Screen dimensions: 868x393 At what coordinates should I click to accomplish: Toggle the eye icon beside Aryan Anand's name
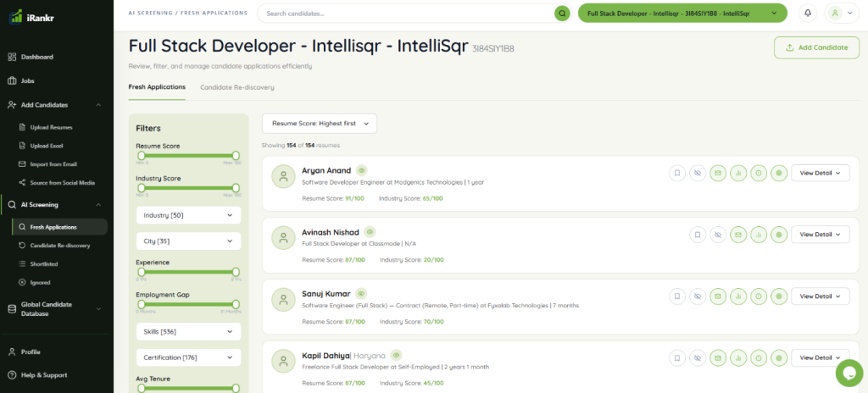click(x=361, y=170)
